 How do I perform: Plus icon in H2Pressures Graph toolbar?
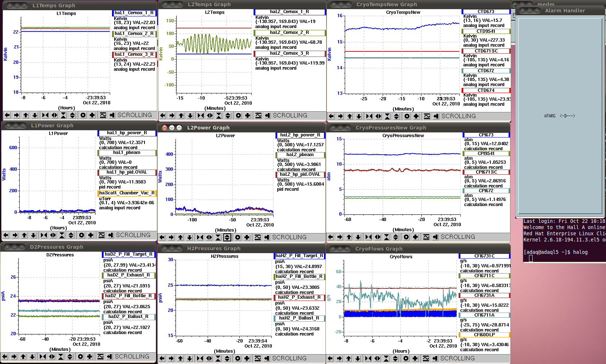247,359
